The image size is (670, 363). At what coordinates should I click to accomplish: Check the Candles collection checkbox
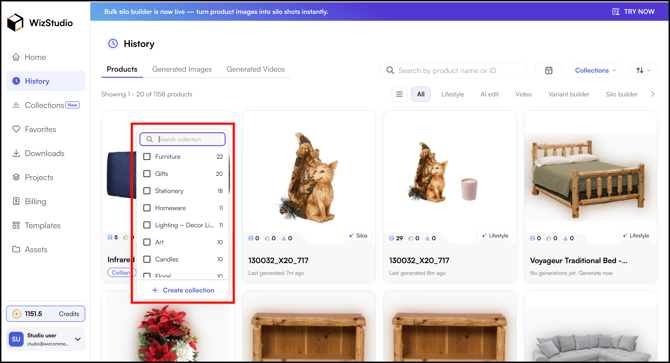[x=147, y=259]
